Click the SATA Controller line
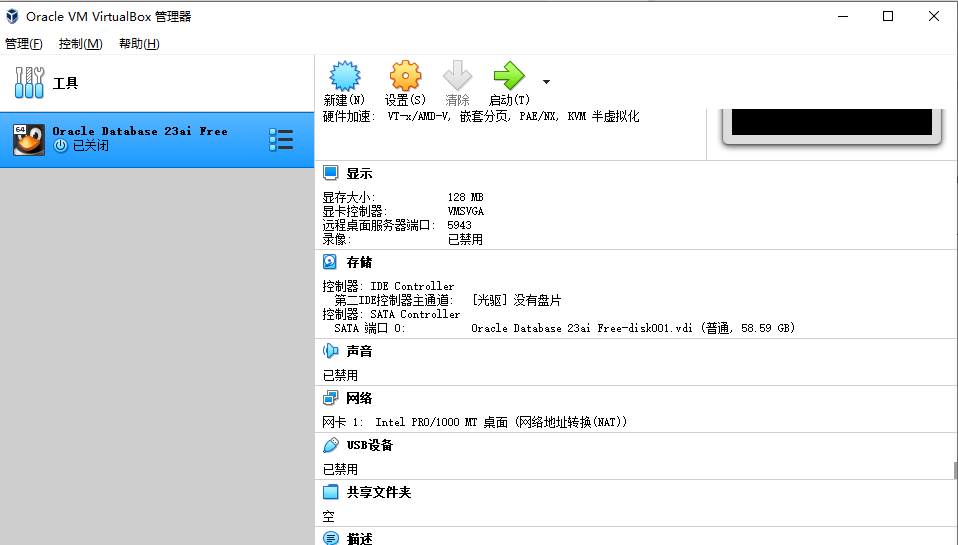 point(392,314)
